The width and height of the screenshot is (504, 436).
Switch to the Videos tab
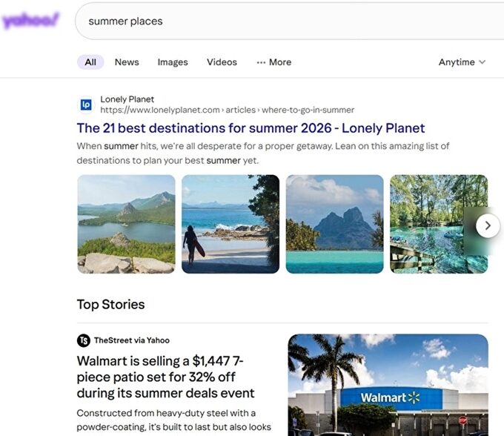coord(222,62)
